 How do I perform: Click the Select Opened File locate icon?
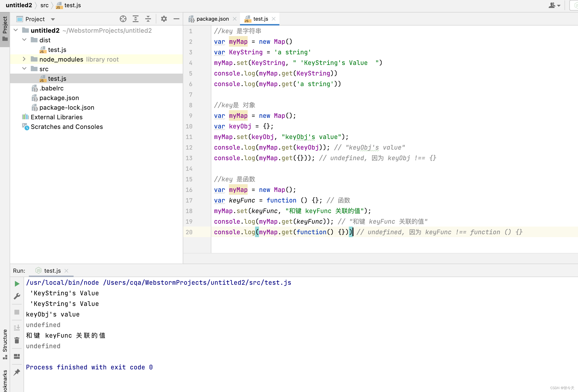pyautogui.click(x=123, y=19)
